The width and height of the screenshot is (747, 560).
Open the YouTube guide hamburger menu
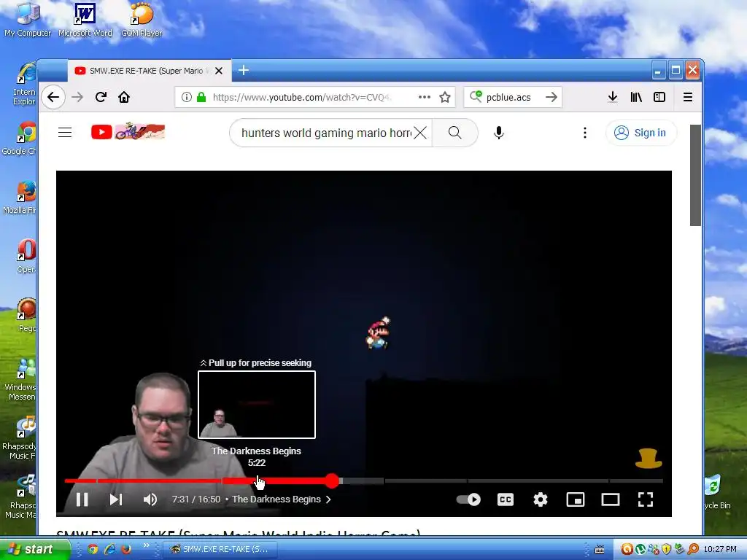tap(65, 133)
